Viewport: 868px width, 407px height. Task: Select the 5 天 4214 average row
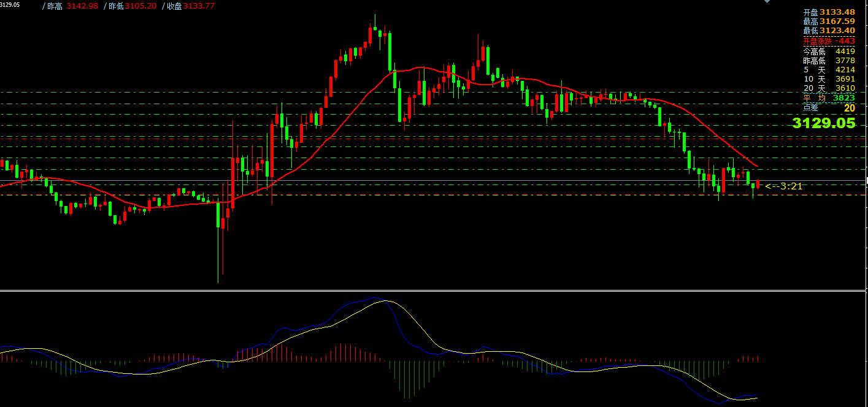[829, 70]
